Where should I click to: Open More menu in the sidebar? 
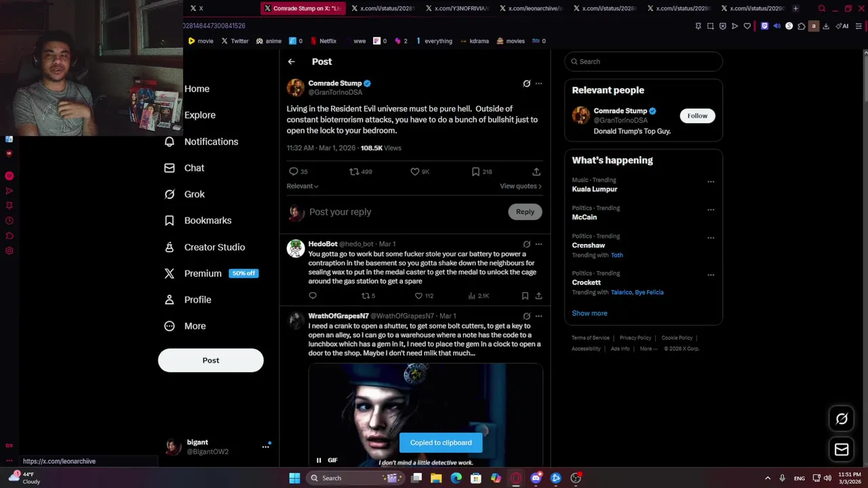185,326
